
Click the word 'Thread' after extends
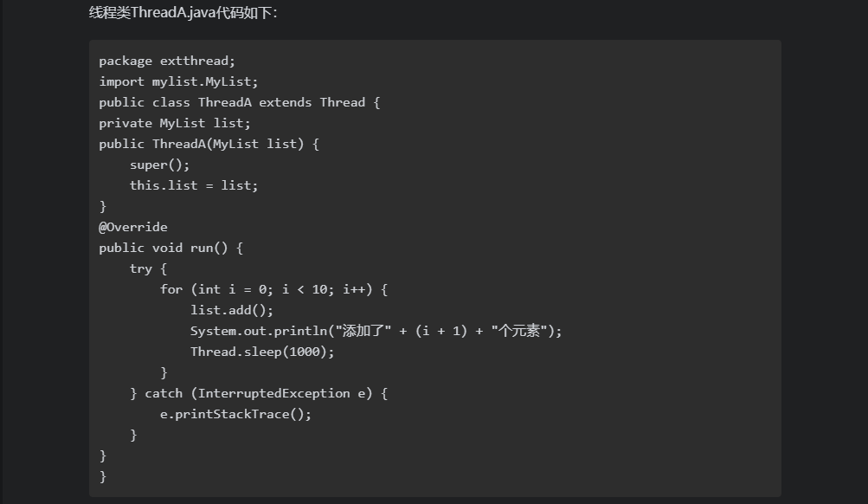pyautogui.click(x=343, y=102)
